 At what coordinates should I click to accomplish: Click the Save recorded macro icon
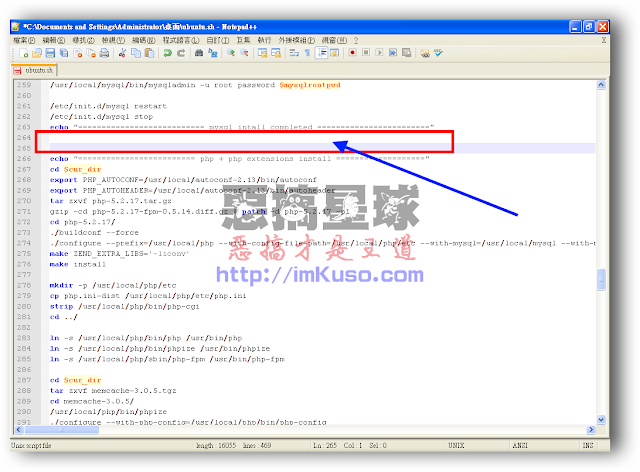407,53
